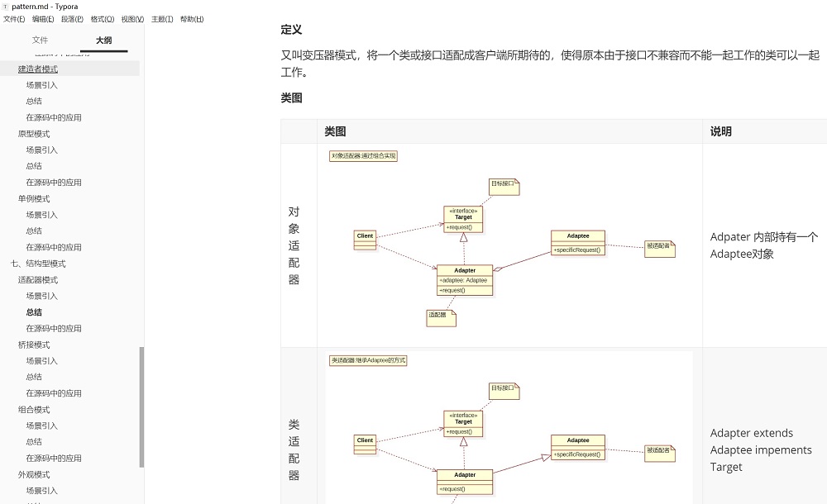827x504 pixels.
Task: Open the 编辑(E) menu
Action: click(x=43, y=19)
